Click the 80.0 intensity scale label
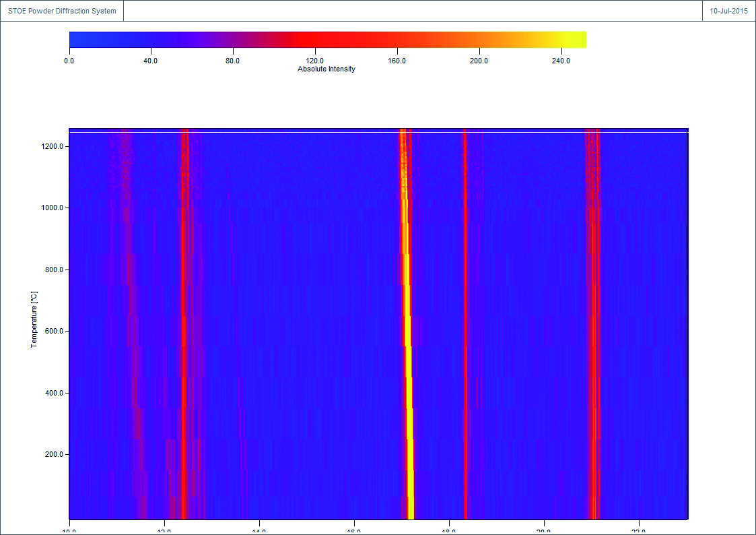 [x=232, y=61]
